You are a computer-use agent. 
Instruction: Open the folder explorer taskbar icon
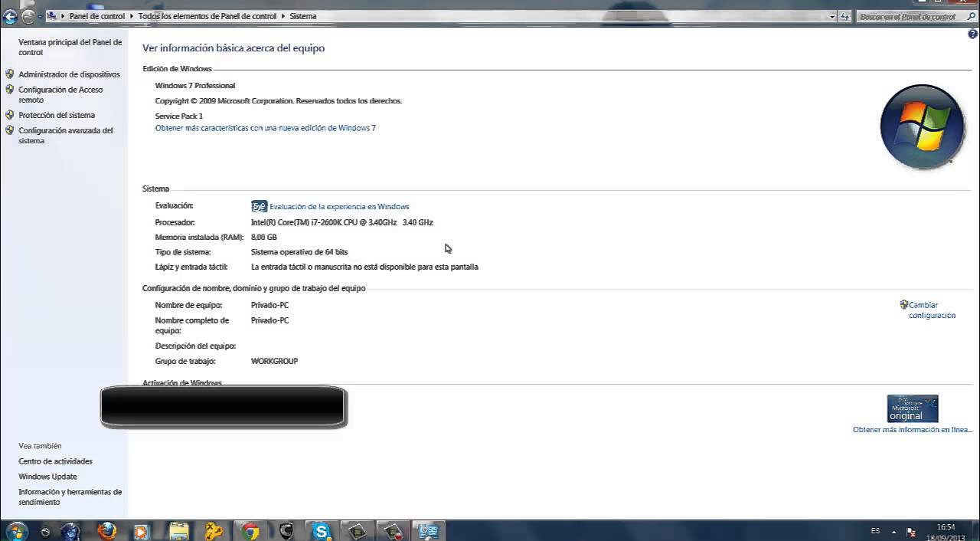[178, 530]
